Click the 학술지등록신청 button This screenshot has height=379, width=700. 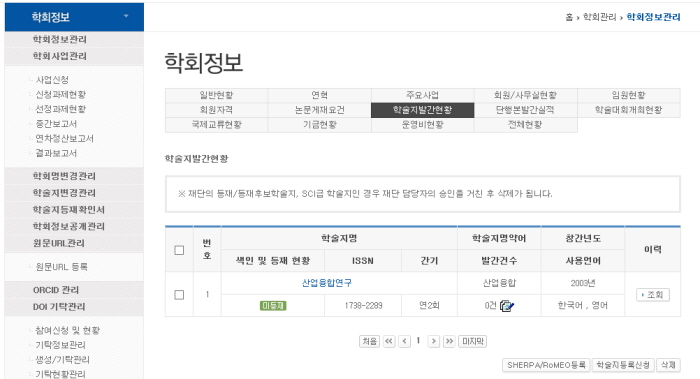coord(623,365)
